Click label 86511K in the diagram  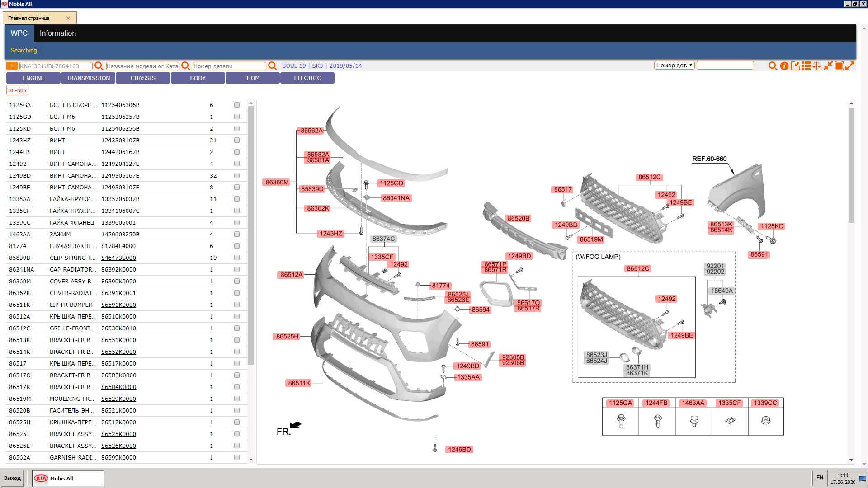click(x=299, y=383)
